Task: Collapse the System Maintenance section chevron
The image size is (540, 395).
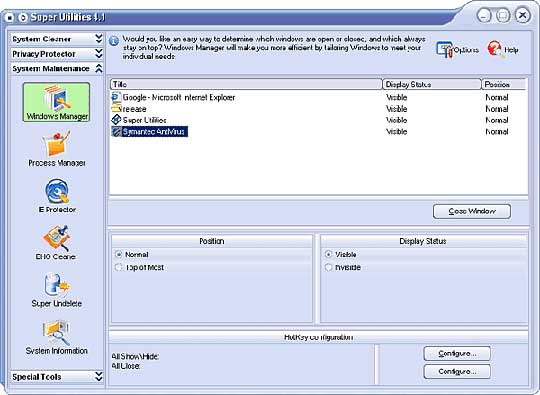Action: point(99,69)
